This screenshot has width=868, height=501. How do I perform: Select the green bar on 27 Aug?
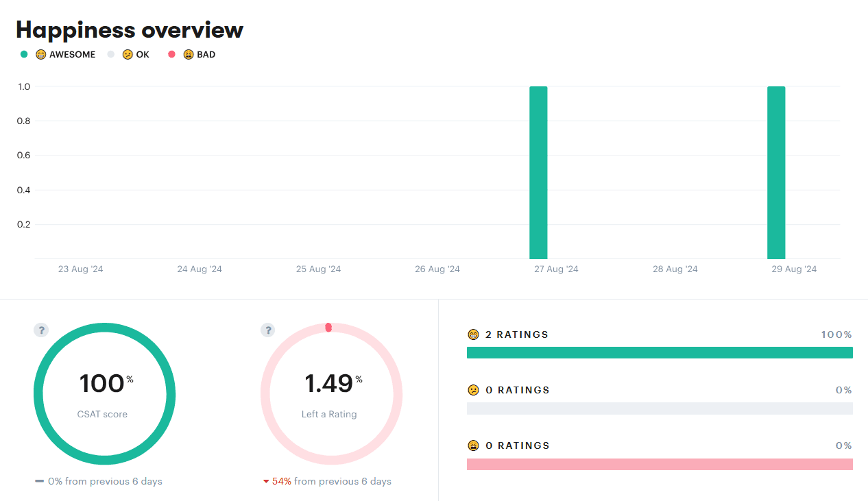(538, 171)
